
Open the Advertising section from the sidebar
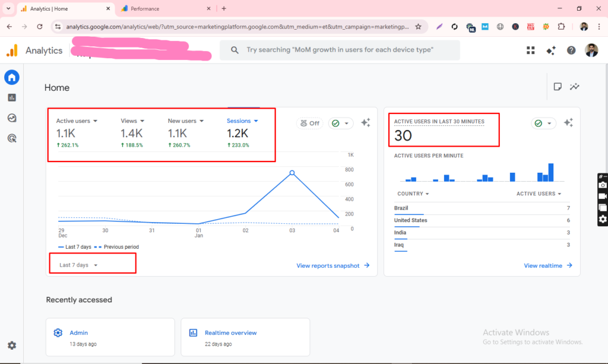click(x=11, y=138)
